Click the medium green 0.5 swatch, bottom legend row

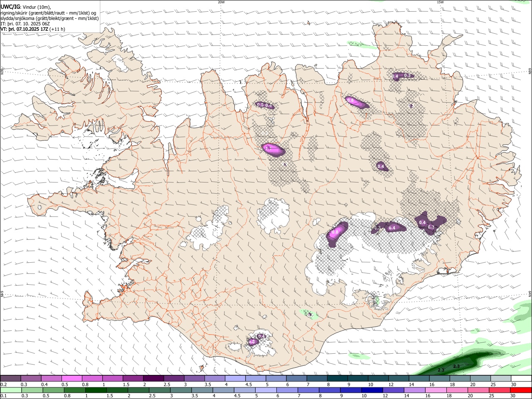pos(53,390)
